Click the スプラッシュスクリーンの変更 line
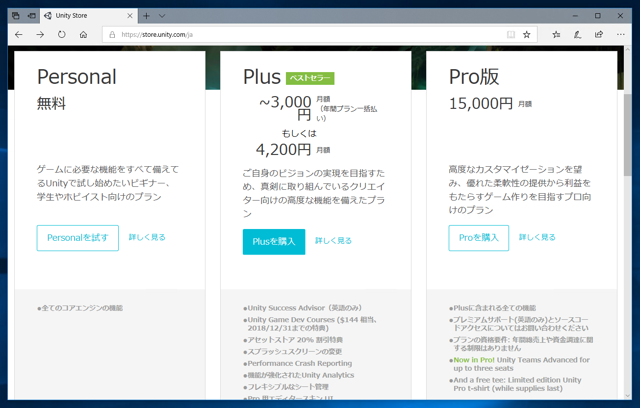The height and width of the screenshot is (408, 640). [292, 352]
